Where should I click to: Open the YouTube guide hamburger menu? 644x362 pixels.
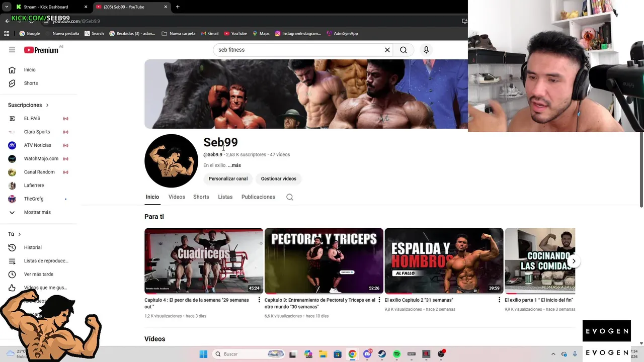tap(12, 50)
